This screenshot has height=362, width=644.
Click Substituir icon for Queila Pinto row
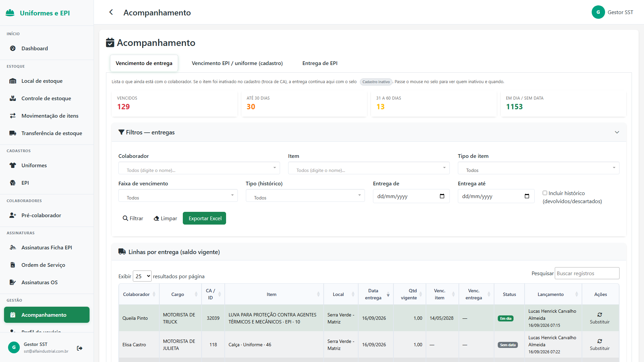tap(600, 315)
